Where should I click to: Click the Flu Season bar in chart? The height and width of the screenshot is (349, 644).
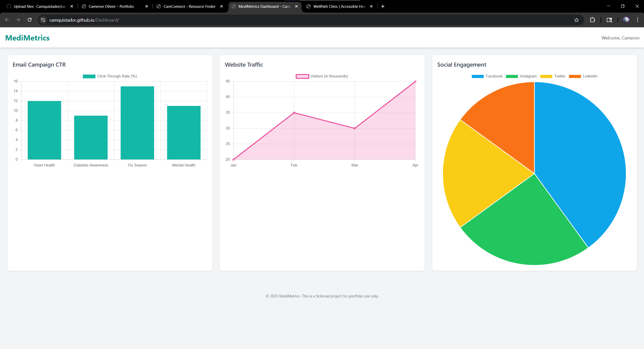(x=137, y=123)
